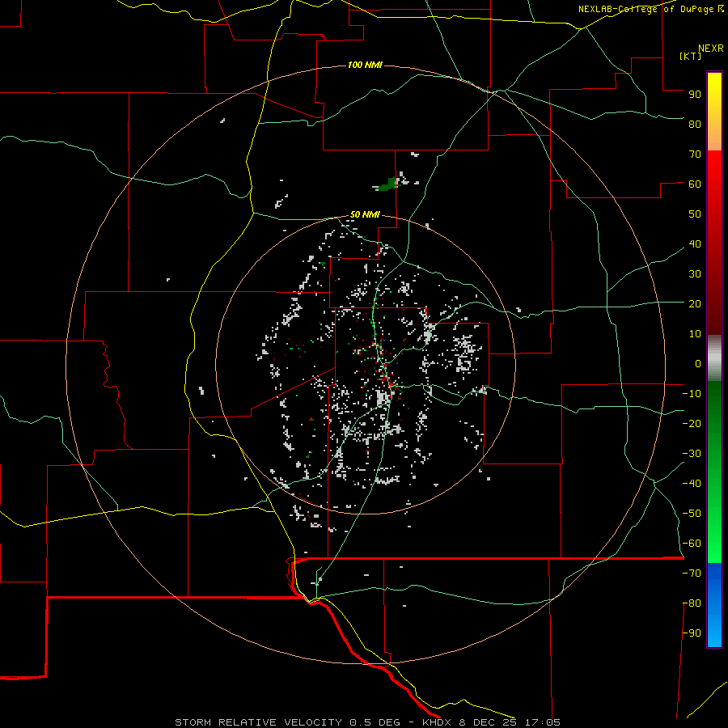
Task: Click the 30 value on the velocity scale
Action: (695, 274)
